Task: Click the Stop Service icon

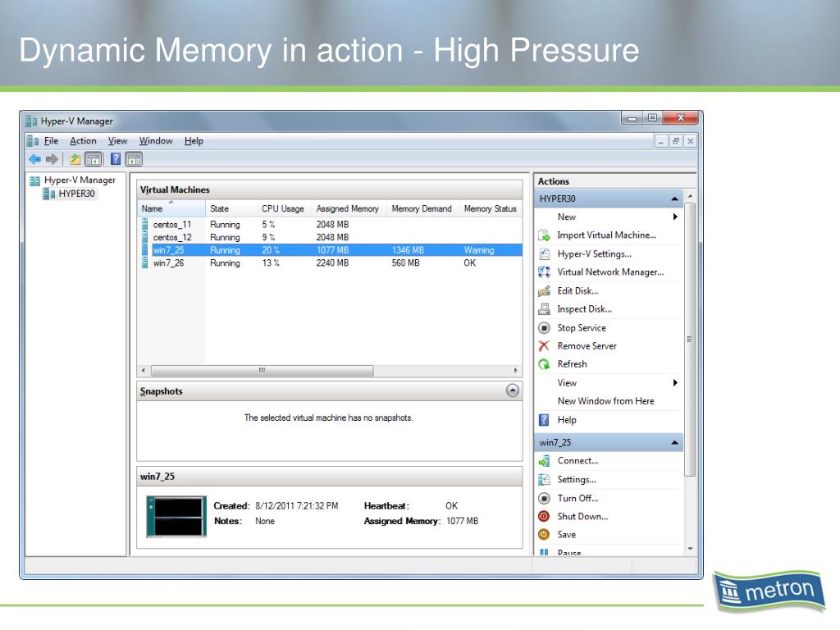Action: [544, 328]
